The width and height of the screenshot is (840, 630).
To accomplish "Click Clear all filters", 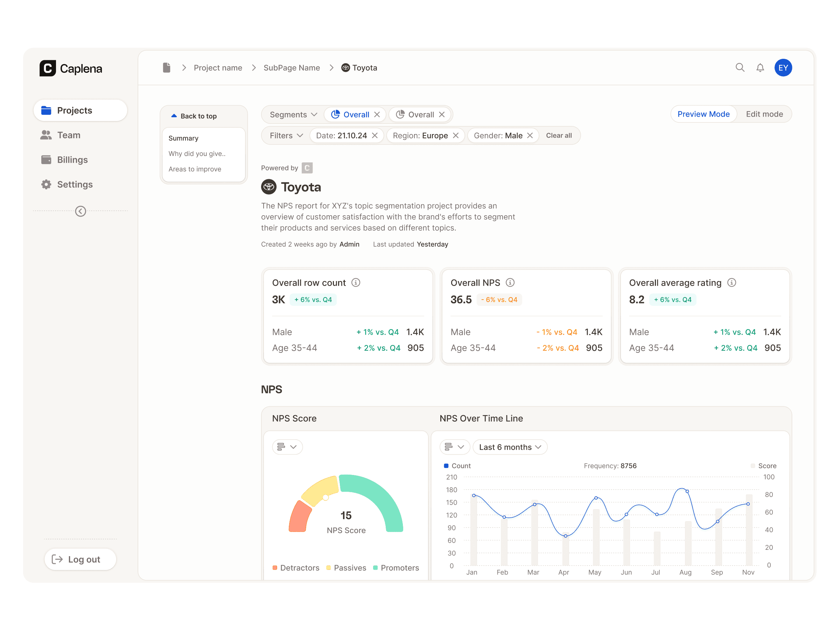I will click(559, 135).
